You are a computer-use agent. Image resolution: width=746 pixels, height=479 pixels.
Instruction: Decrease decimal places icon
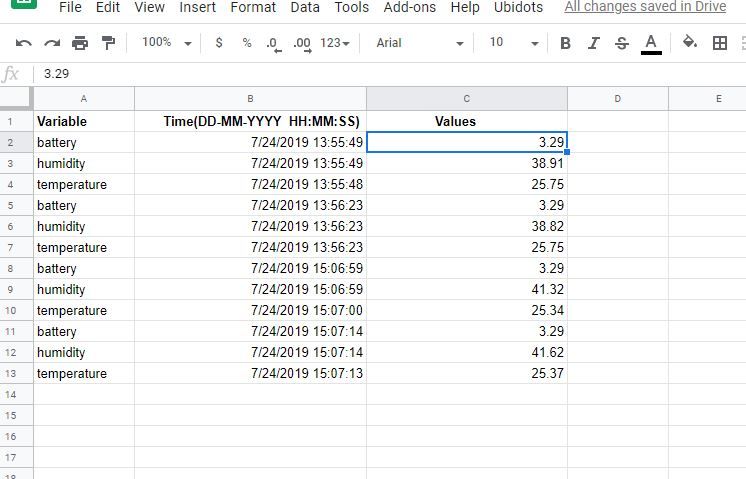click(274, 44)
